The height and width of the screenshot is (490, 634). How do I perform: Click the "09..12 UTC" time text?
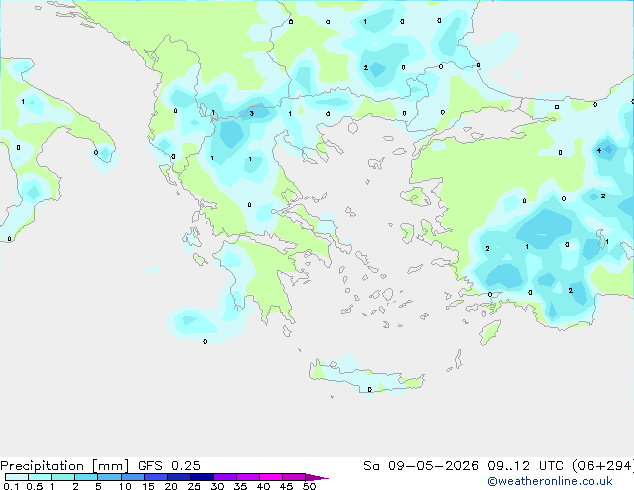(x=525, y=466)
